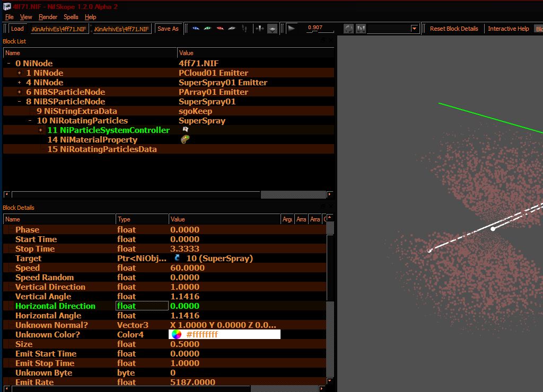Click the blue eye view icon
Viewport: 543px width, 392px height.
coord(196,29)
